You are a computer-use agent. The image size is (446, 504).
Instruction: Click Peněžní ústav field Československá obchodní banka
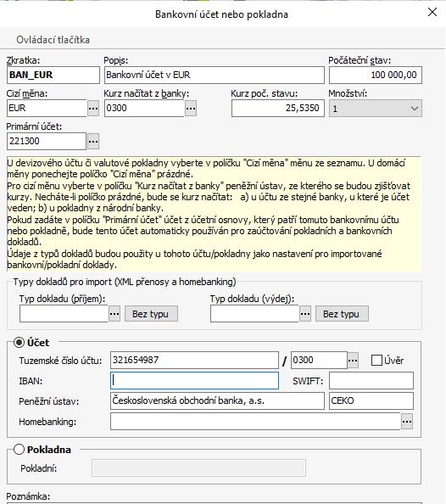click(218, 400)
